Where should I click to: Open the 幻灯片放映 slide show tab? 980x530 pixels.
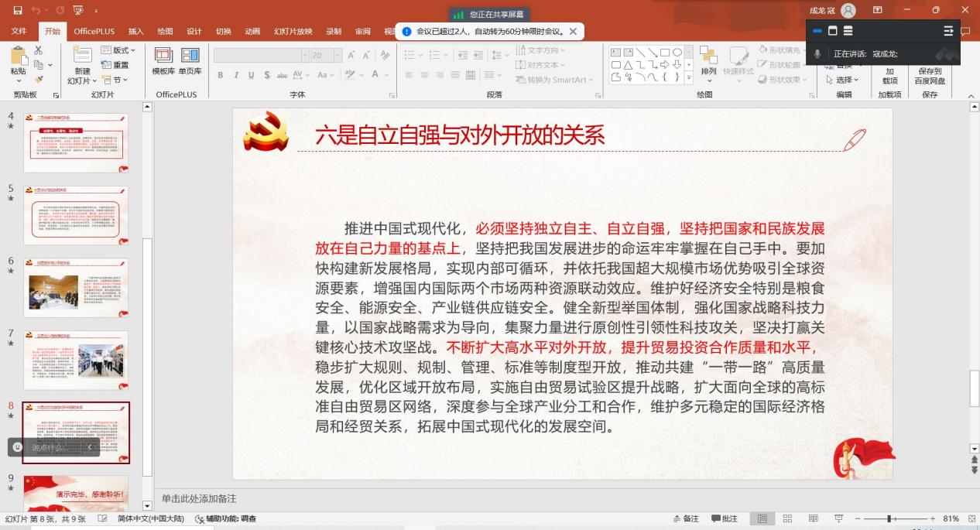293,32
